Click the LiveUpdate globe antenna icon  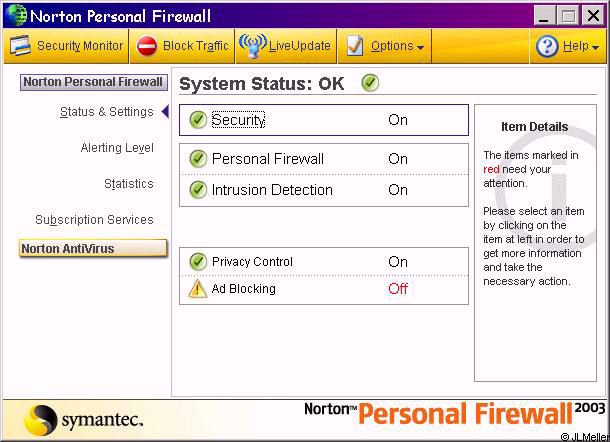pos(253,46)
